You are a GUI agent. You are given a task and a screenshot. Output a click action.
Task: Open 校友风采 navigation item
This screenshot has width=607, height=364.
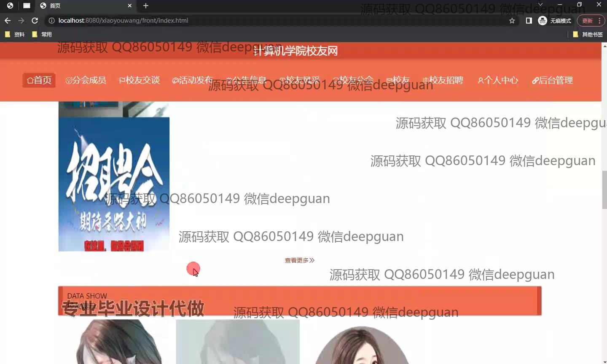coord(300,80)
